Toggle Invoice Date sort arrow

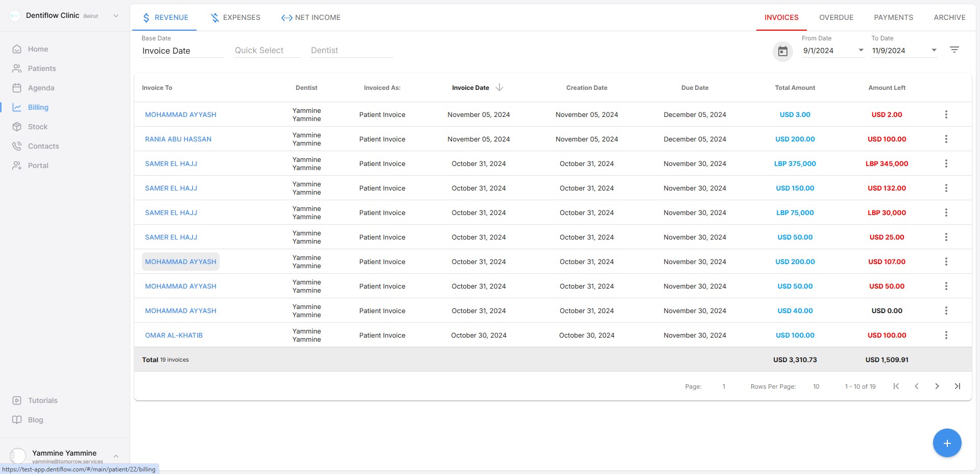499,87
